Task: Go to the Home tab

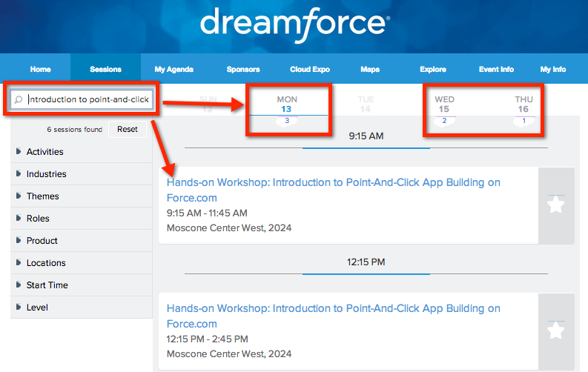Action: click(x=41, y=70)
